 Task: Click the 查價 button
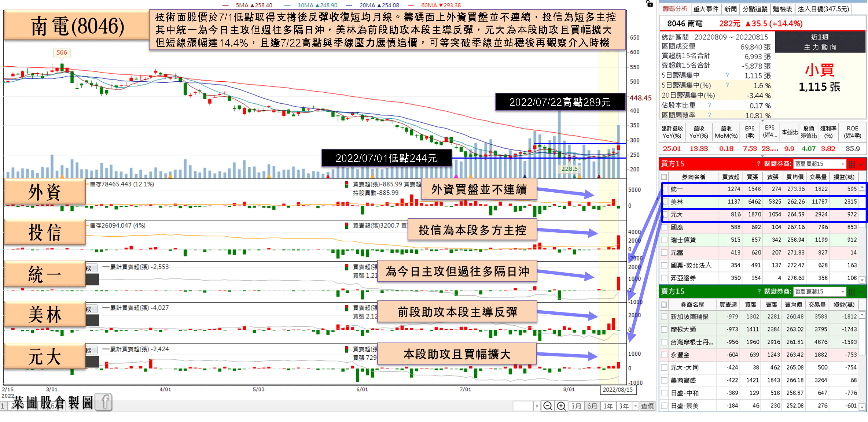click(647, 406)
